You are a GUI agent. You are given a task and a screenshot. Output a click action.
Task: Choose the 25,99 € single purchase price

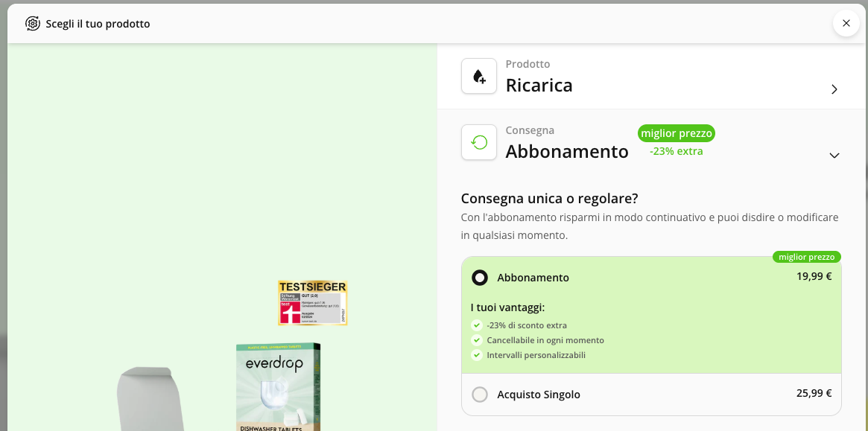(x=814, y=393)
